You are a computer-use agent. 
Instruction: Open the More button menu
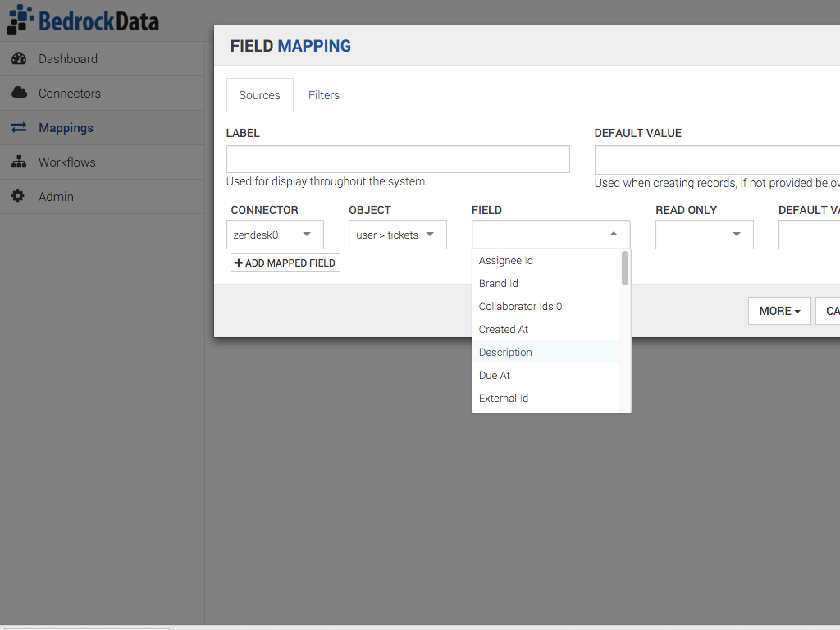(x=779, y=311)
